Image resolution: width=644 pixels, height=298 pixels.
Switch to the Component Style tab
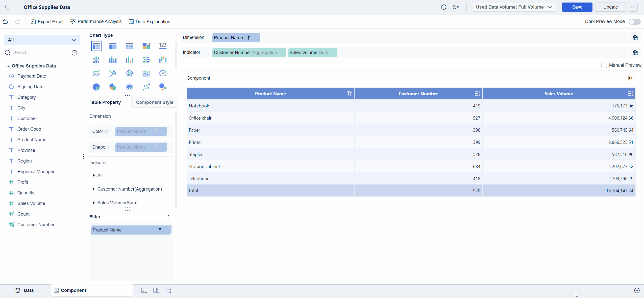[155, 102]
